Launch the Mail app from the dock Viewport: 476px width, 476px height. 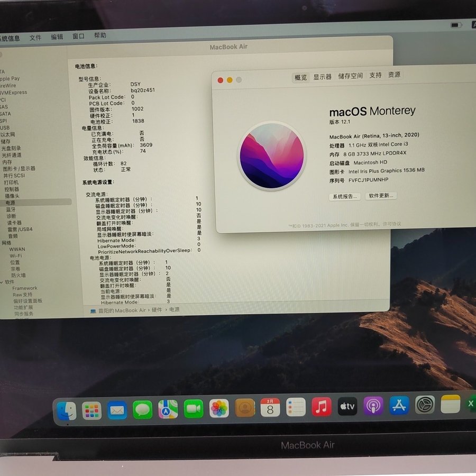117,410
